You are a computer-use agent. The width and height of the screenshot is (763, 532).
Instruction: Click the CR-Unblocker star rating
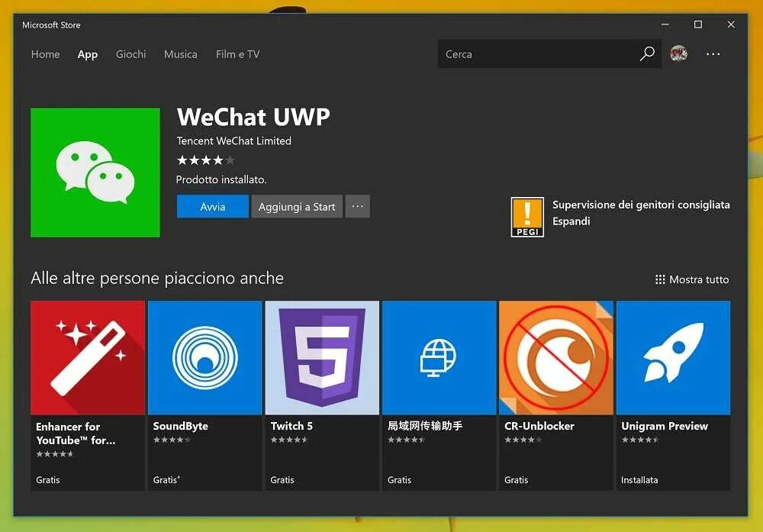click(x=523, y=440)
